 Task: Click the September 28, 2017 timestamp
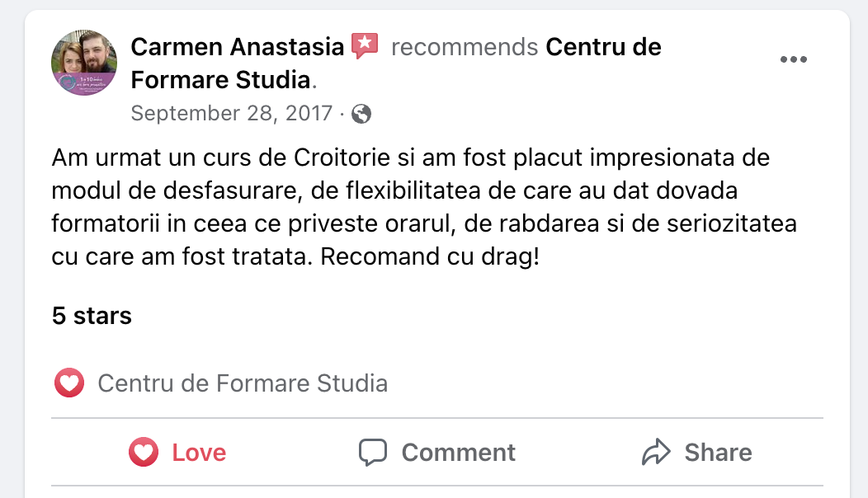tap(231, 113)
